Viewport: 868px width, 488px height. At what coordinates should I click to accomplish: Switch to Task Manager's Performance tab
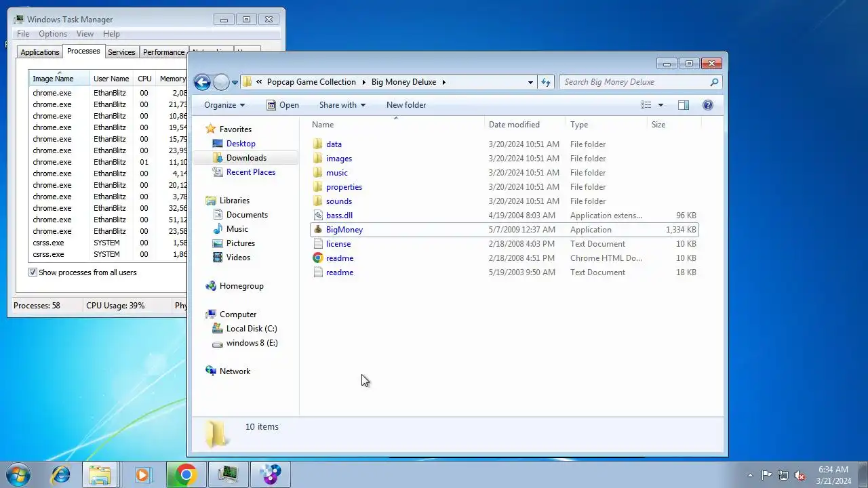pos(163,52)
